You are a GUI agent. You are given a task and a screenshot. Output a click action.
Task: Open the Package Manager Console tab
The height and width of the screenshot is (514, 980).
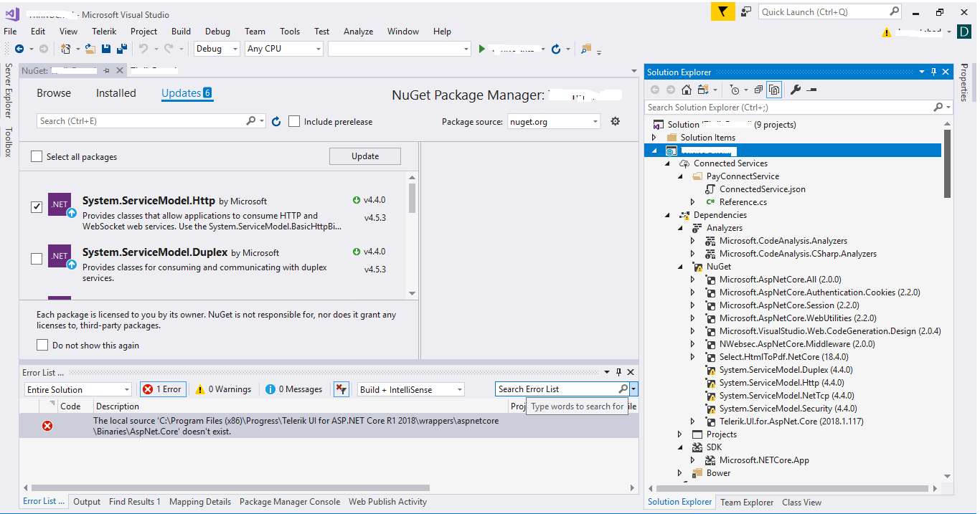pos(290,502)
